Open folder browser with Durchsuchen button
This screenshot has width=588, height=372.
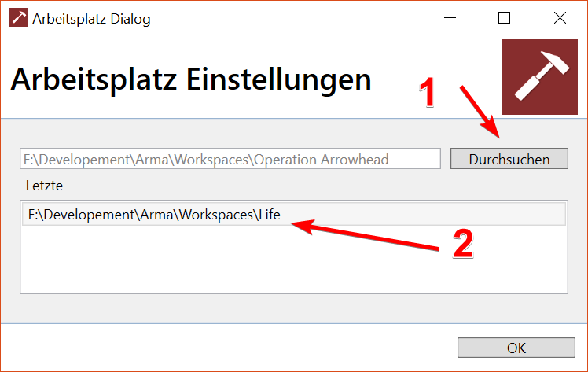[509, 159]
